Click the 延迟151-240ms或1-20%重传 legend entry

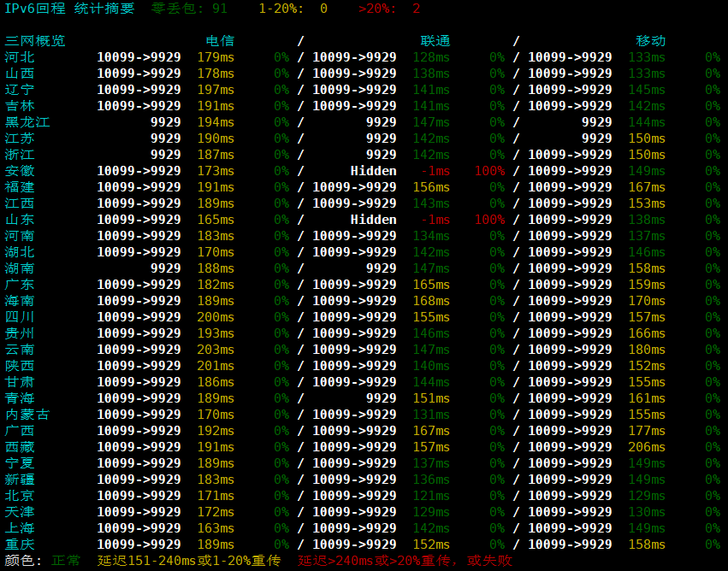click(189, 561)
